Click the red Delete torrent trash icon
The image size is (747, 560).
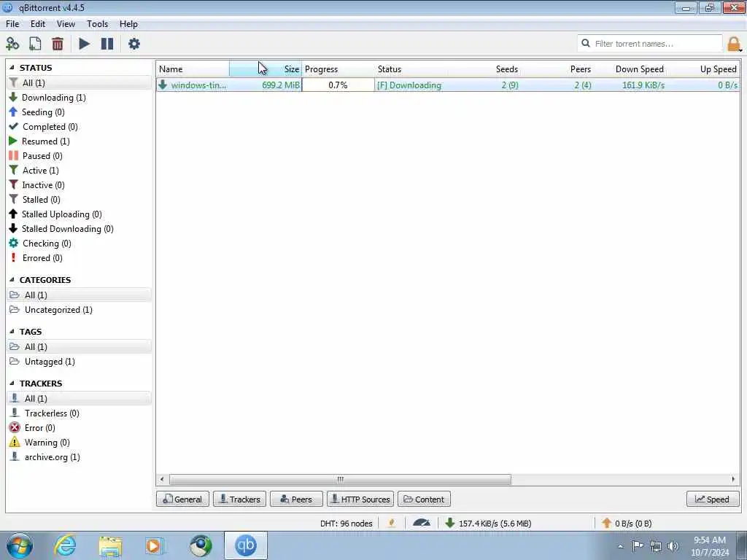58,44
